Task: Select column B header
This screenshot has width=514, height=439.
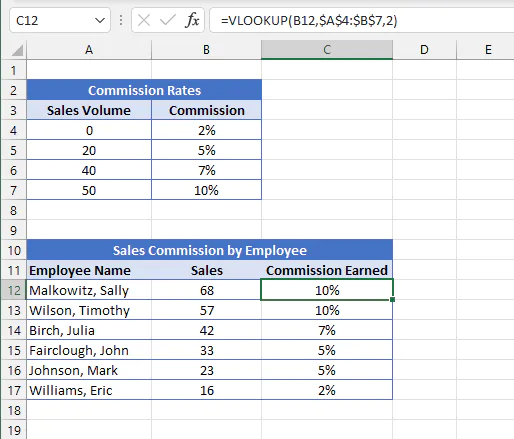Action: click(x=206, y=50)
